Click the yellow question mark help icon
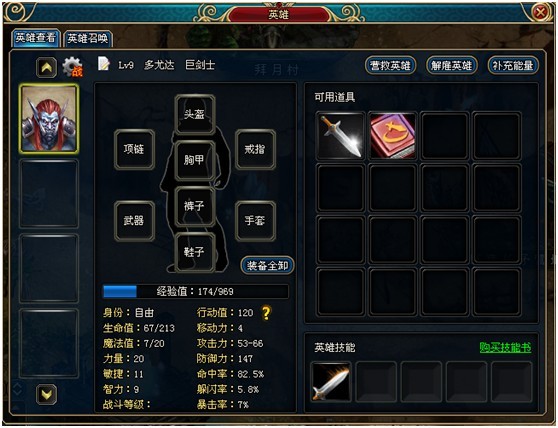Screen dimensions: 558x428 pos(266,313)
